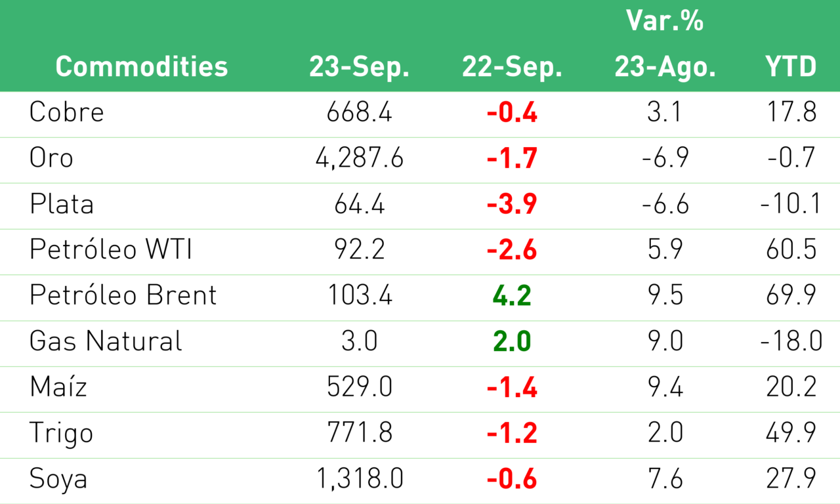
Task: Click the Commodities column header
Action: tap(142, 67)
